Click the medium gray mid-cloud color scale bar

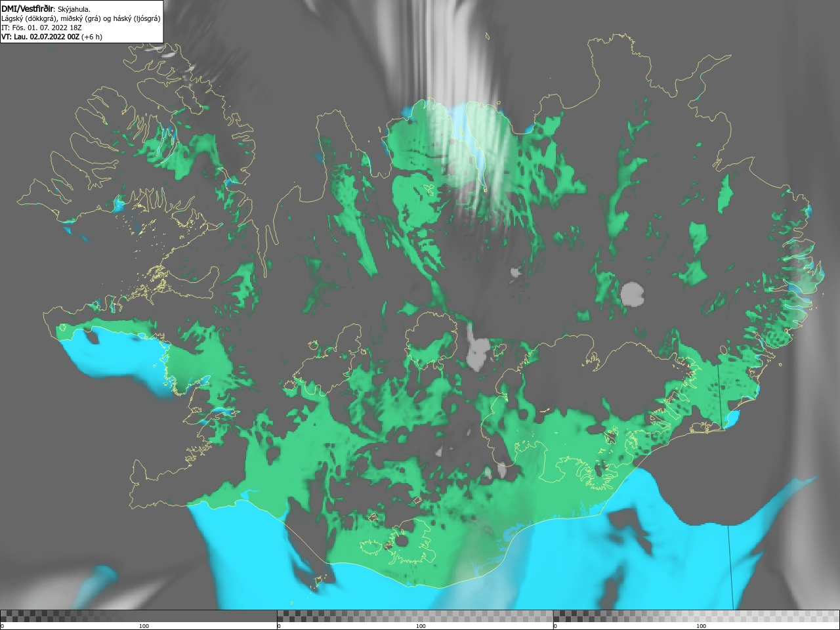[415, 616]
